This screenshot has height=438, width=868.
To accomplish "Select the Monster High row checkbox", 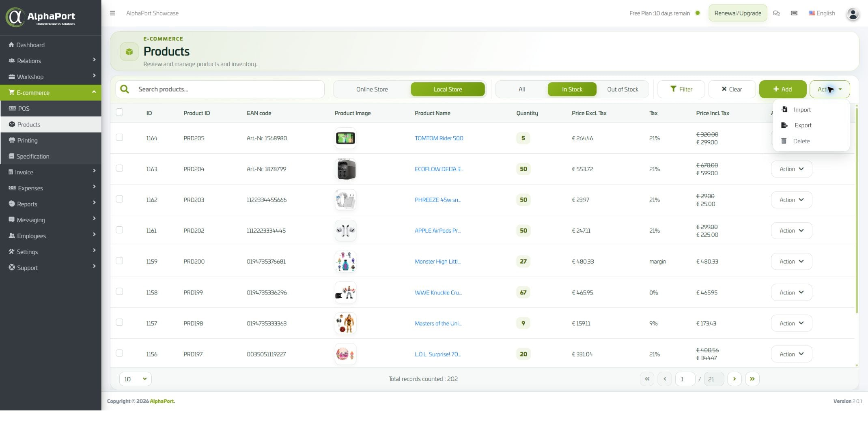I will click(119, 261).
